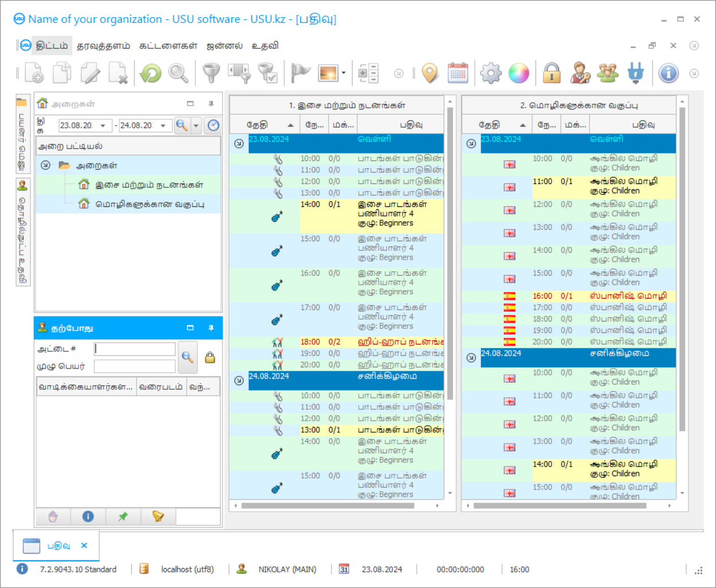Viewport: 716px width, 588px height.
Task: Click the user with key icon
Action: point(580,73)
